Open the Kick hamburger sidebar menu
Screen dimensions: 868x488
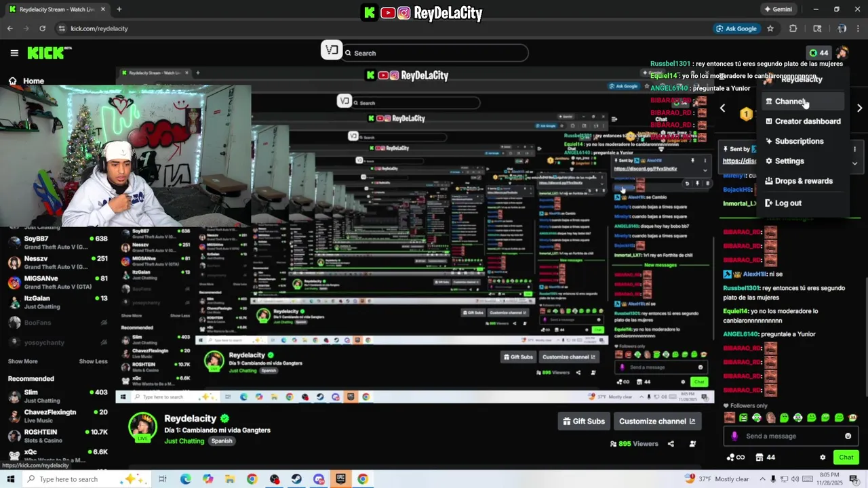point(14,53)
